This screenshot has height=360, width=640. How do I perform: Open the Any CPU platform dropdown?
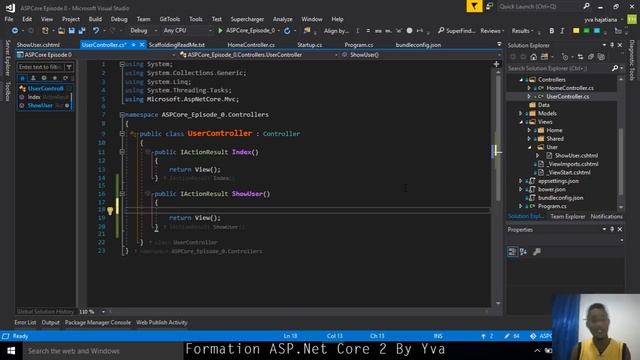[187, 31]
